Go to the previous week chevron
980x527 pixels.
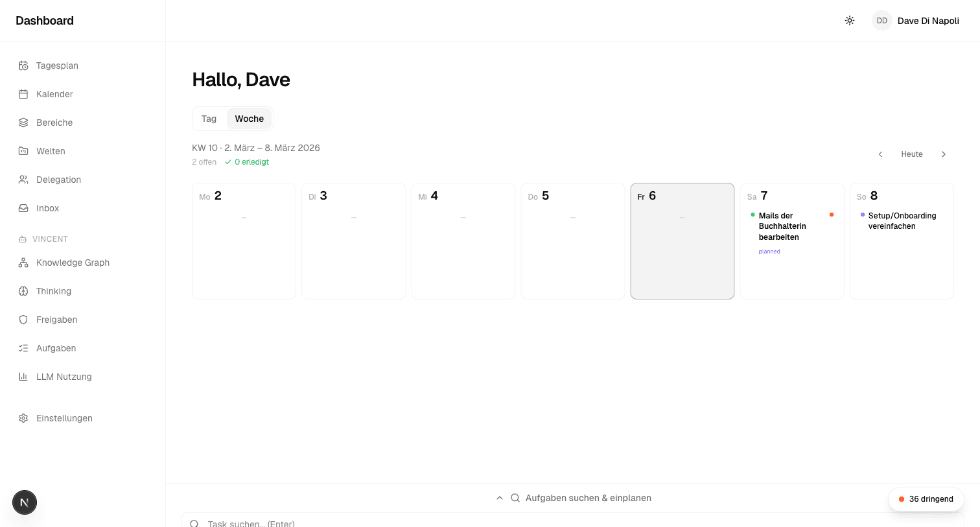click(880, 154)
